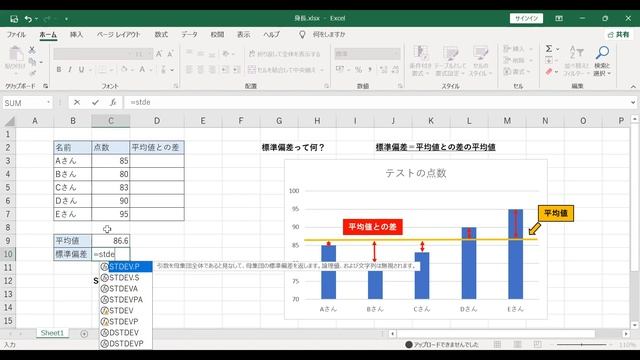Click horizontal scrollbar left arrow
This screenshot has height=360, width=640.
pos(392,334)
